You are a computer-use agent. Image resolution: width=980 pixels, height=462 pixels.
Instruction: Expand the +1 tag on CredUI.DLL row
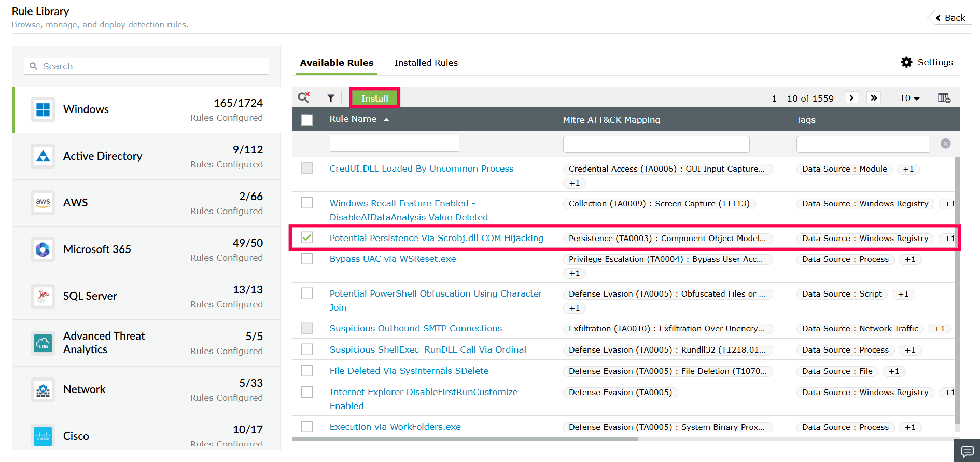(908, 169)
